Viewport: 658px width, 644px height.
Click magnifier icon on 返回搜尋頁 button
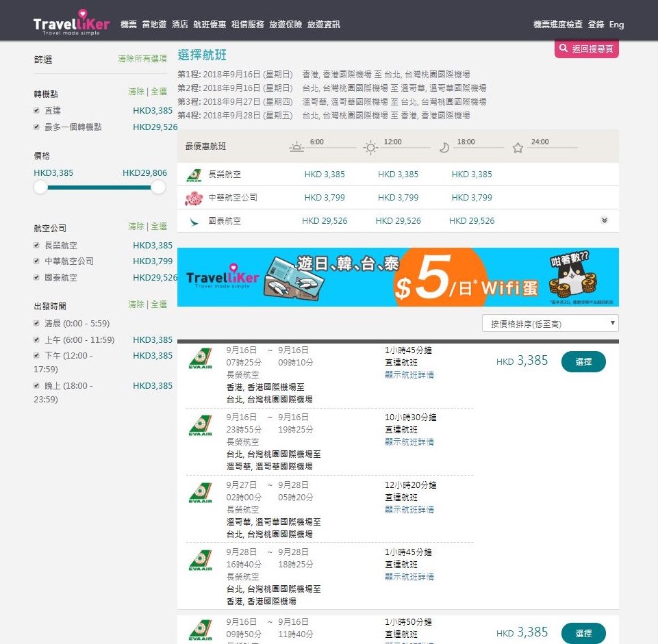[563, 48]
